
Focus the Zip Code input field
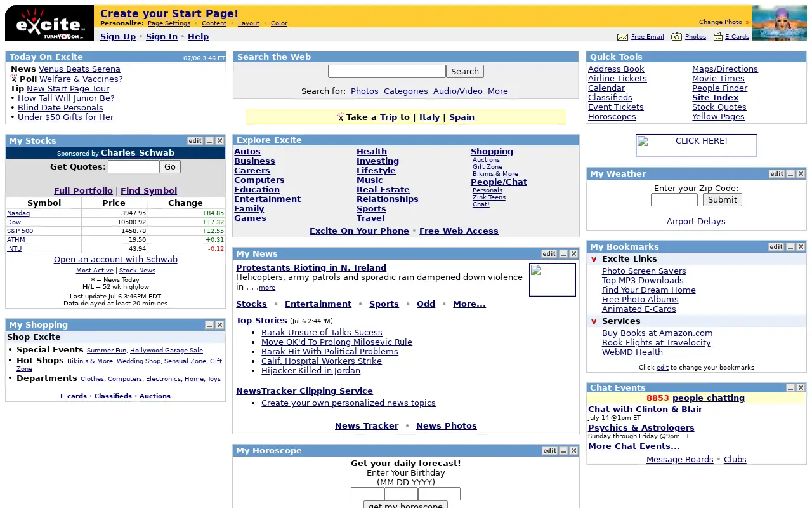[674, 200]
